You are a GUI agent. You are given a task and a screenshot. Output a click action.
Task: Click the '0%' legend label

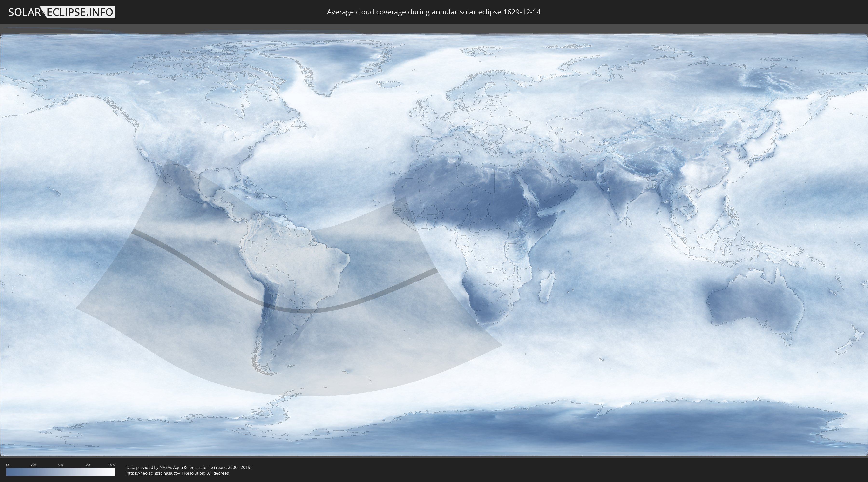(x=8, y=465)
